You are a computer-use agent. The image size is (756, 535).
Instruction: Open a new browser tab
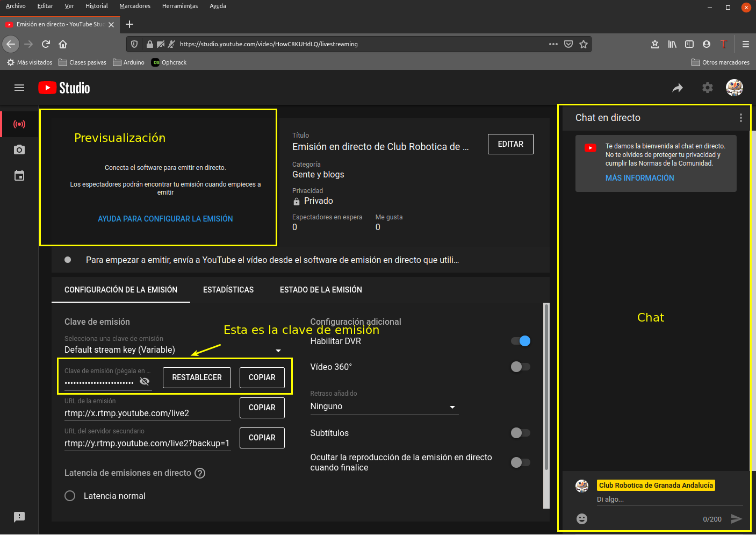tap(129, 24)
